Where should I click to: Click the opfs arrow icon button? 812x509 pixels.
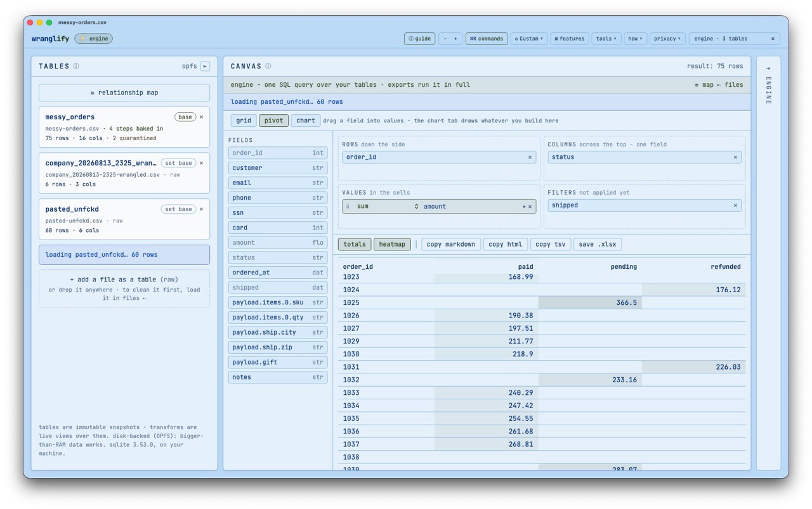[x=206, y=66]
